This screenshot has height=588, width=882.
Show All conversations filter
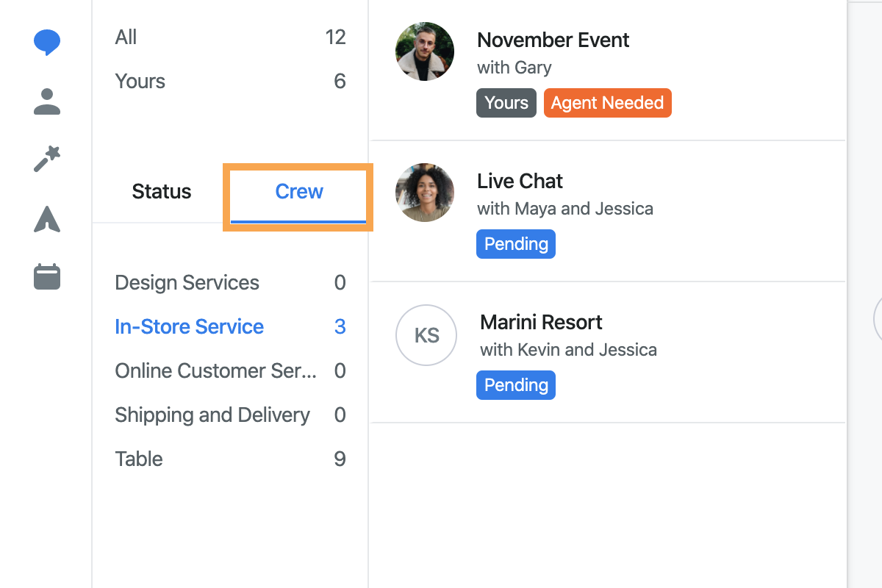tap(230, 37)
